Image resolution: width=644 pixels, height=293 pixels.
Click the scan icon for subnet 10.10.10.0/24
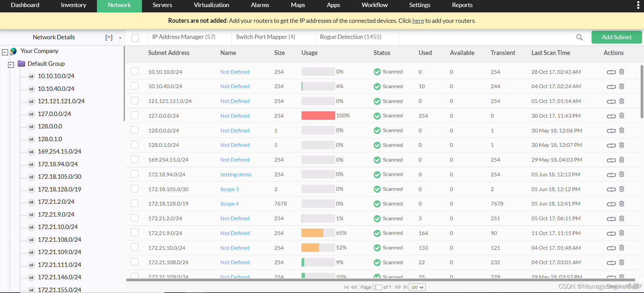(611, 72)
